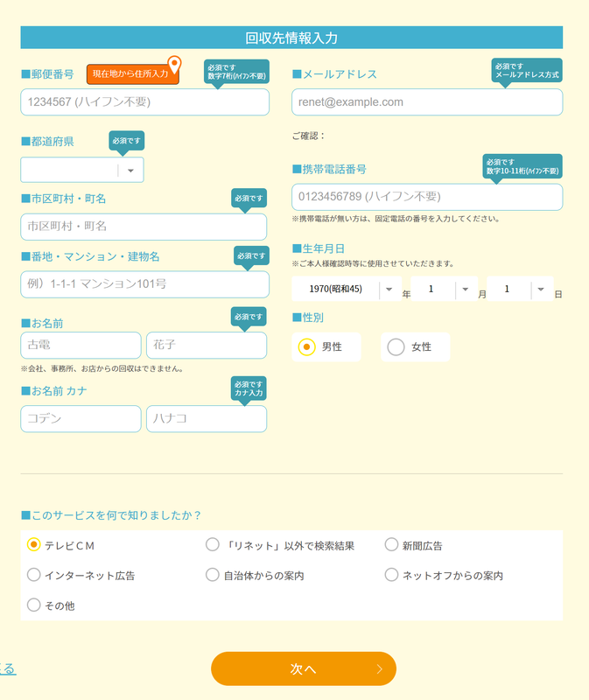
Task: Choose 自治体からの案内 option
Action: click(x=211, y=575)
